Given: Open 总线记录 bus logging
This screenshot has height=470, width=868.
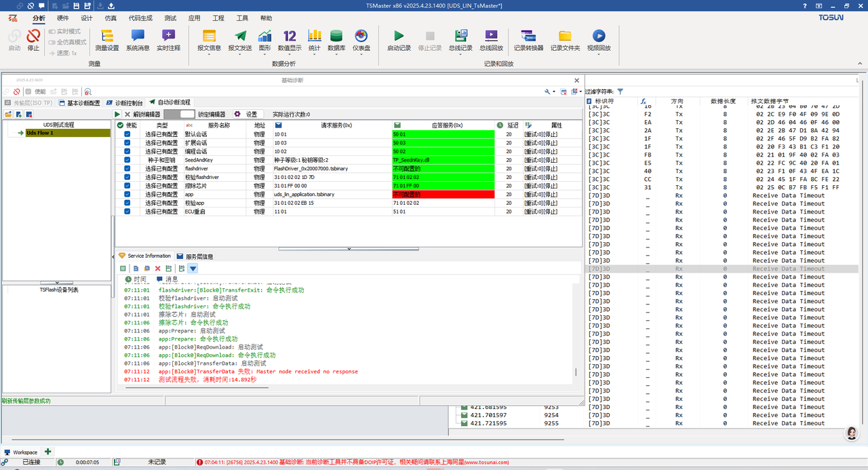Looking at the screenshot, I should pos(460,40).
